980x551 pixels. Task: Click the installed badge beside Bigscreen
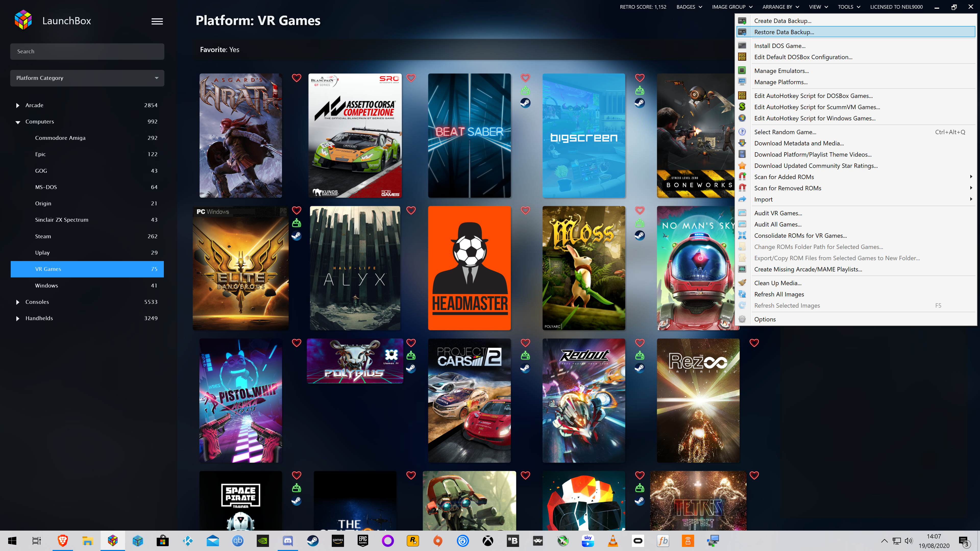(640, 91)
